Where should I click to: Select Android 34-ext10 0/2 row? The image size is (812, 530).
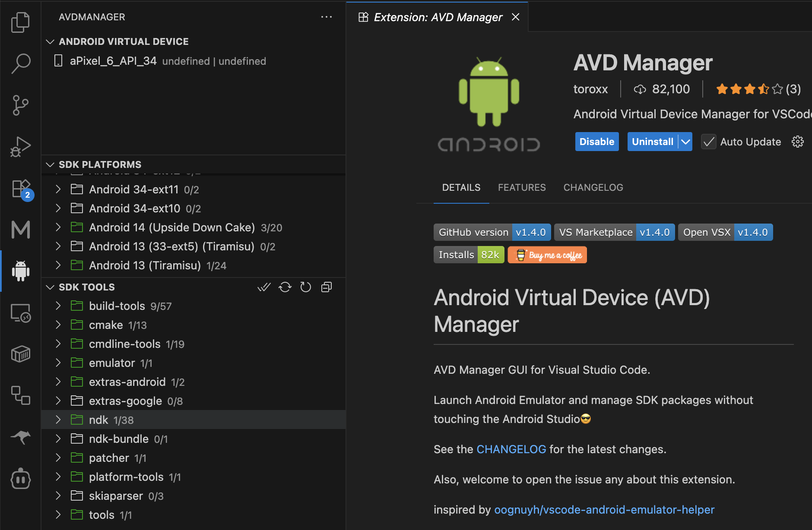193,208
